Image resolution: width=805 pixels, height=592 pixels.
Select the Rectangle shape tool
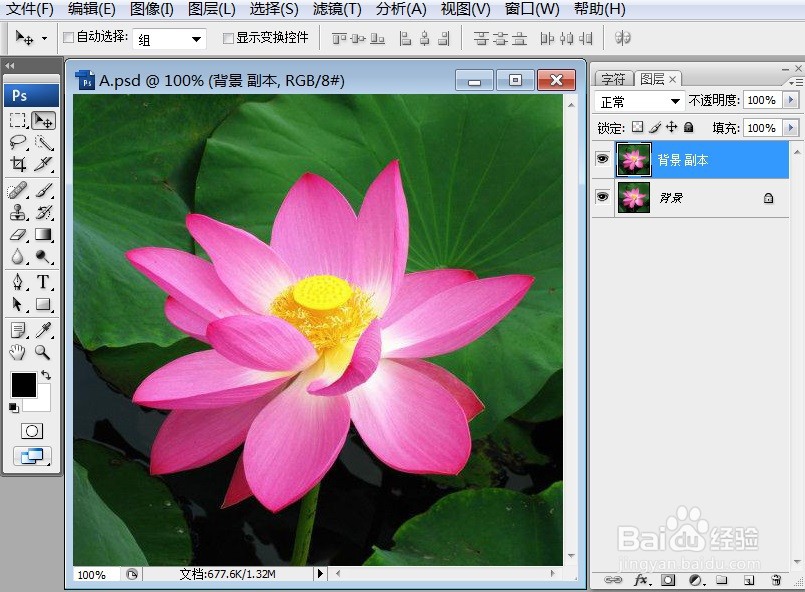pos(43,304)
